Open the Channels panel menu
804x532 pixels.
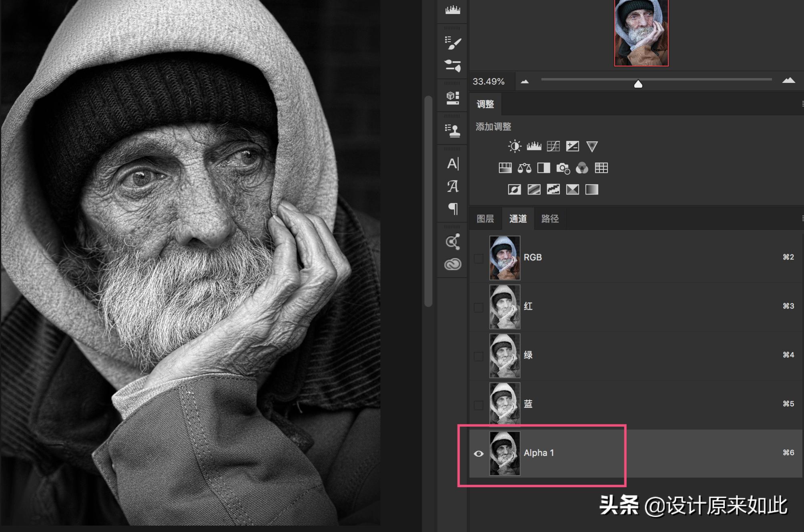coord(802,219)
